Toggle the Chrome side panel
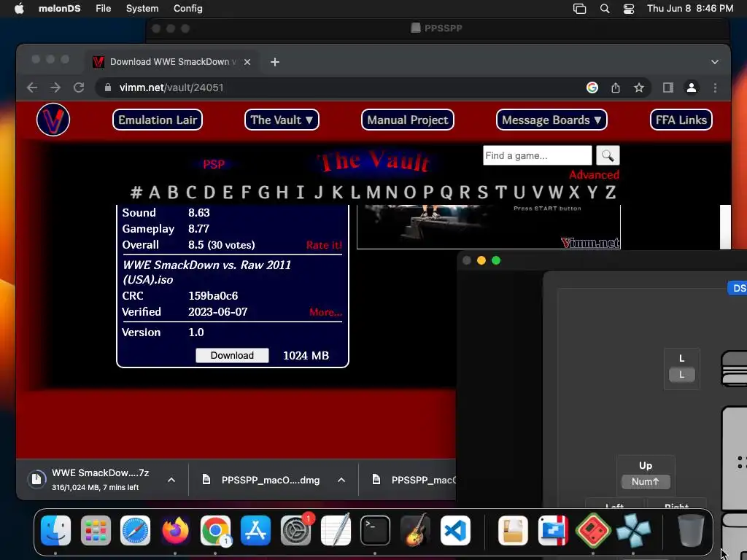 point(668,87)
